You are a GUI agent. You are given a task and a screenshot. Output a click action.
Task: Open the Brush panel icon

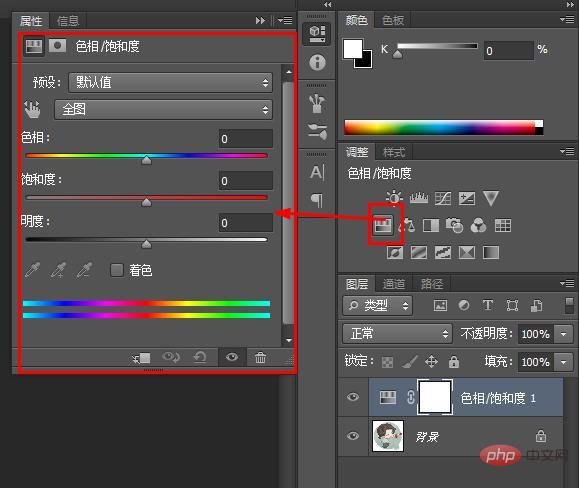[x=317, y=104]
